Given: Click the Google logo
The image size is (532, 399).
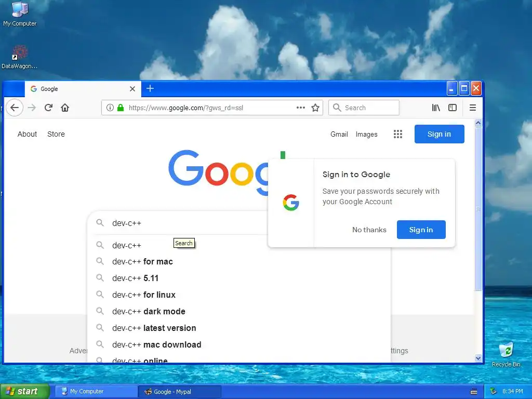Looking at the screenshot, I should [219, 172].
